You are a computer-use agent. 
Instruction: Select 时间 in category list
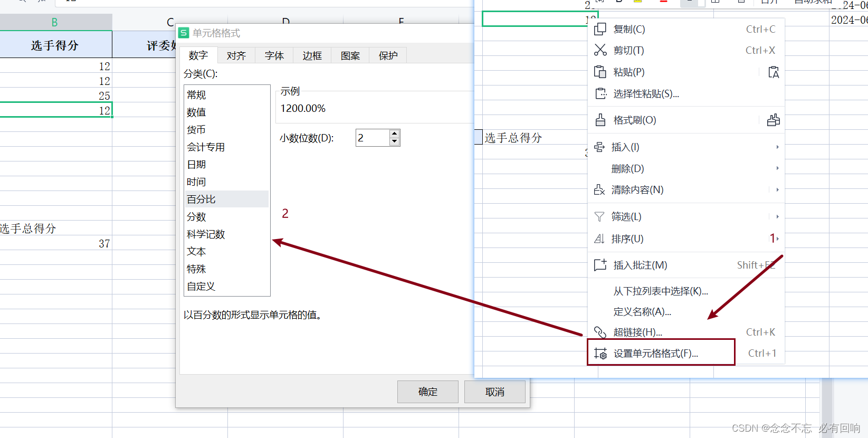(x=226, y=182)
